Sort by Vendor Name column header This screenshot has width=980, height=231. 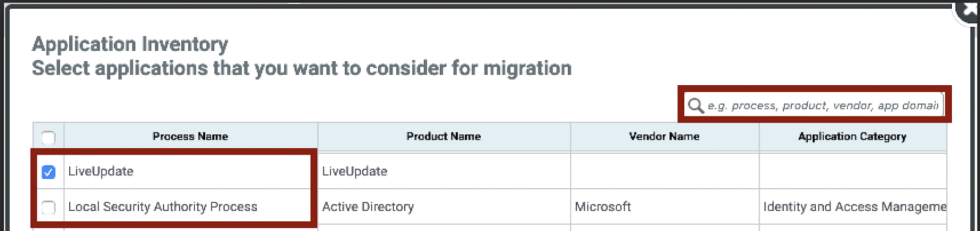coord(665,137)
